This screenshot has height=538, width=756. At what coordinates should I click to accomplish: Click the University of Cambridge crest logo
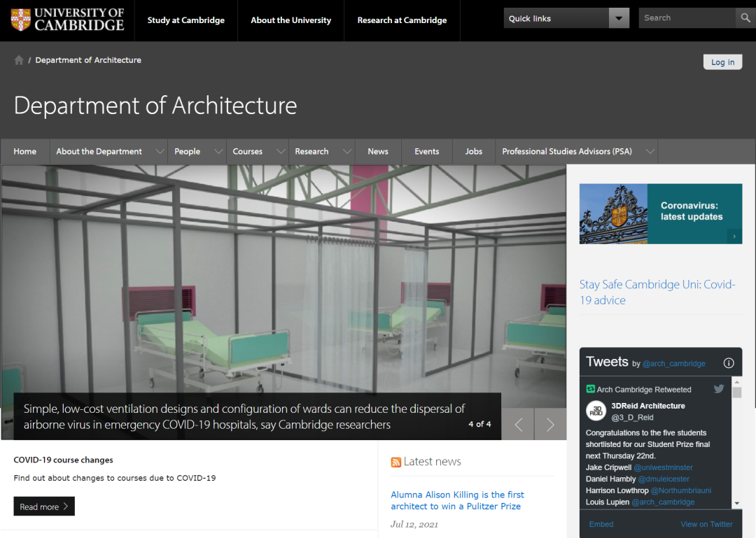coord(21,20)
